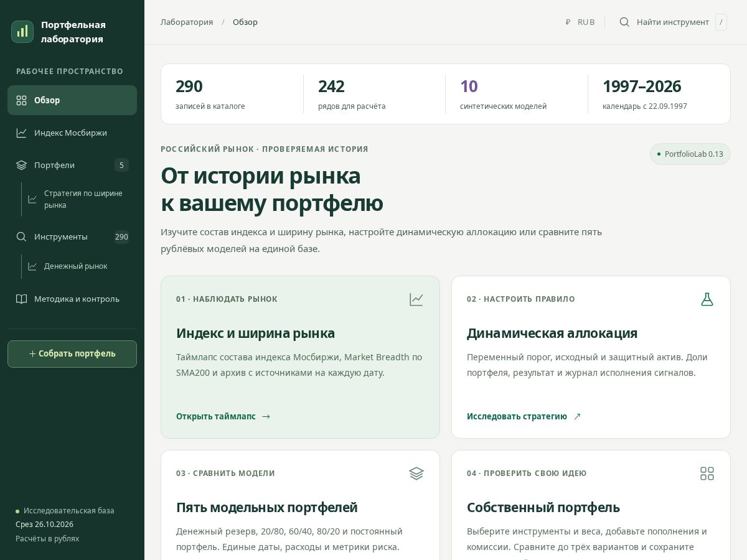
Task: Click the 02 · Настроить правило label
Action: (521, 299)
